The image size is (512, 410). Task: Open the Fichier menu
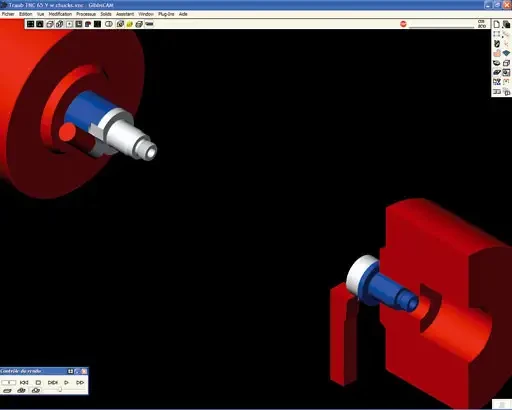pos(8,14)
